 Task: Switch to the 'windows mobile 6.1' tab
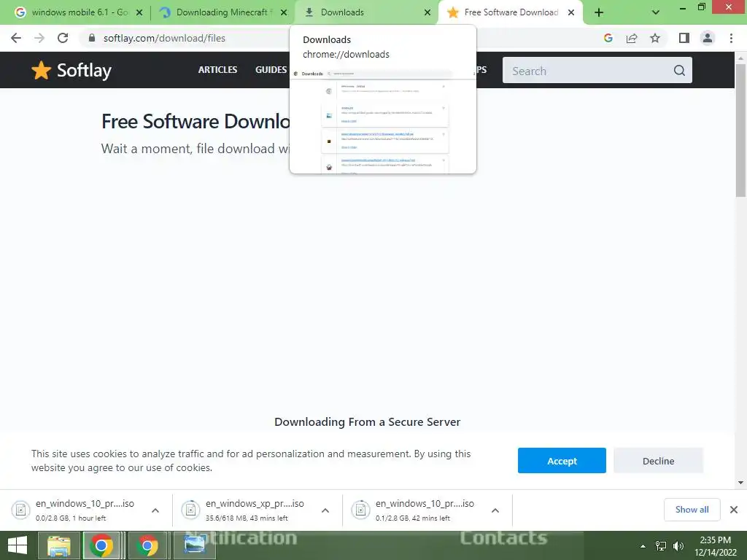pyautogui.click(x=79, y=12)
